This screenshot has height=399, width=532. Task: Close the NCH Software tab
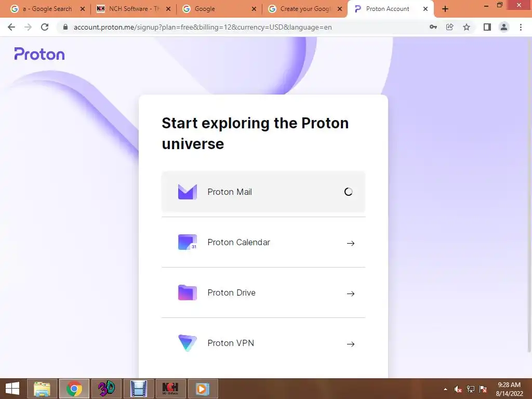coord(168,9)
